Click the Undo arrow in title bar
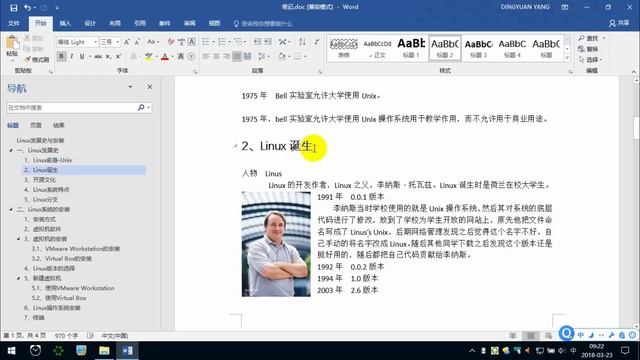Viewport: 640px width, 360px height. 27,7
